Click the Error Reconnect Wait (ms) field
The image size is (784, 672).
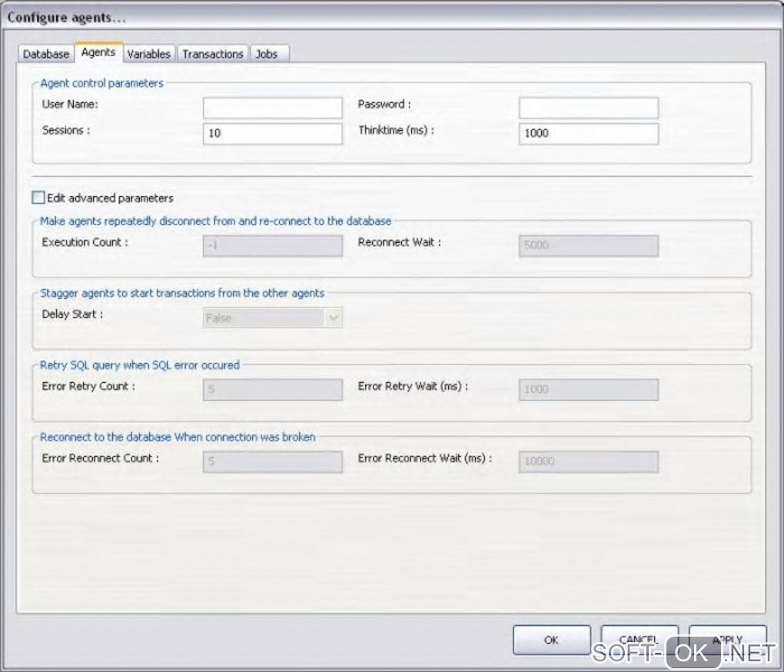click(589, 462)
